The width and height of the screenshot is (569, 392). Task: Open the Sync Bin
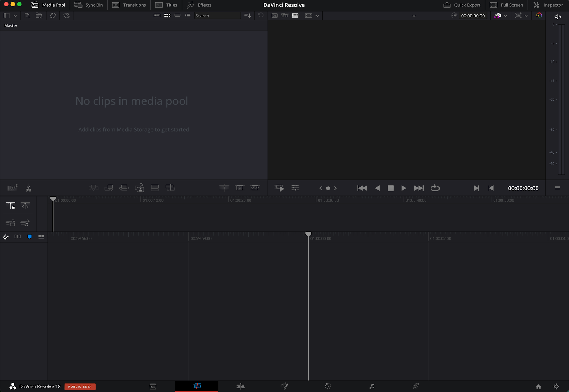click(89, 5)
